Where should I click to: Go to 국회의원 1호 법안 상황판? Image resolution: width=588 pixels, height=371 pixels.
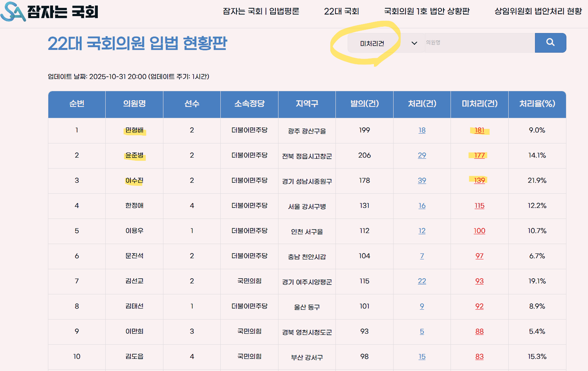[x=427, y=11]
